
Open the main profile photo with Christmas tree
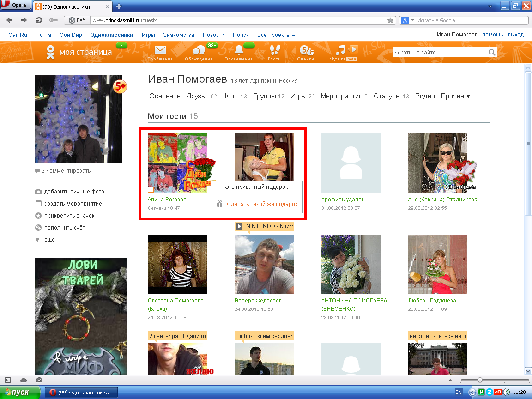pyautogui.click(x=79, y=118)
